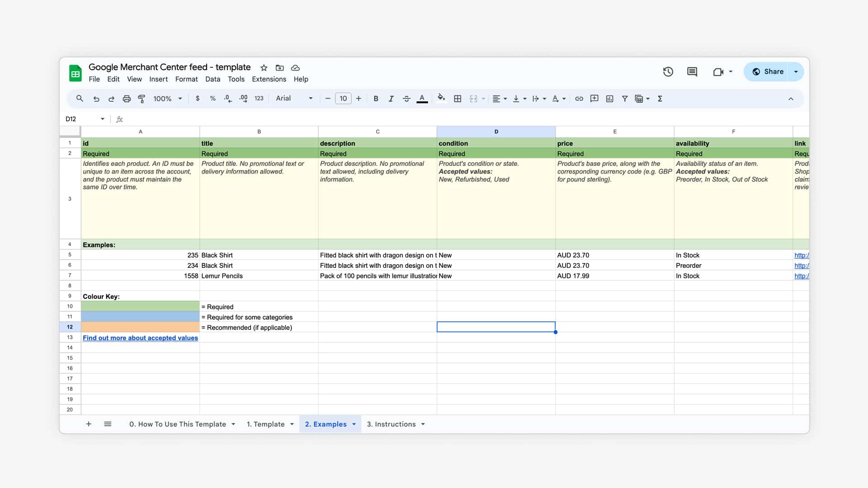Open the borders tool

click(458, 99)
